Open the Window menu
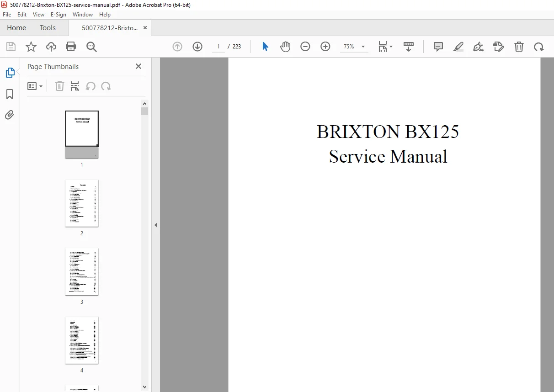Screen dimensions: 554x392 pyautogui.click(x=83, y=15)
